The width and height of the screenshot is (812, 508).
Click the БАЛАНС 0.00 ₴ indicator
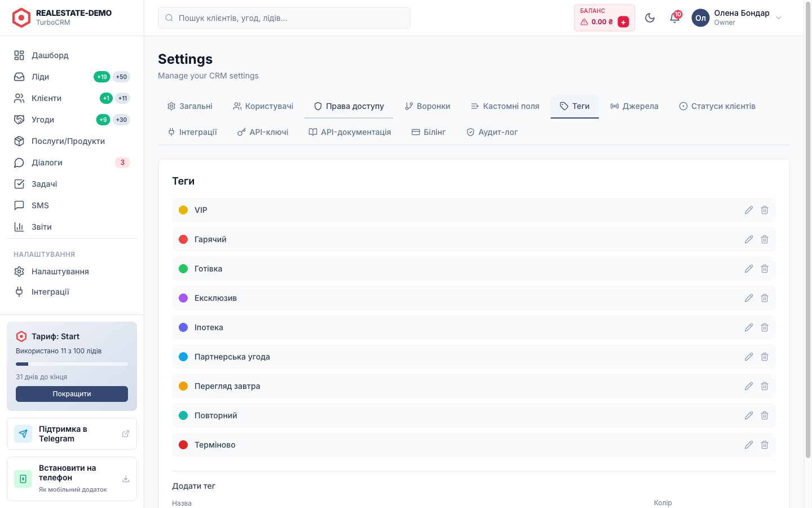(x=604, y=17)
